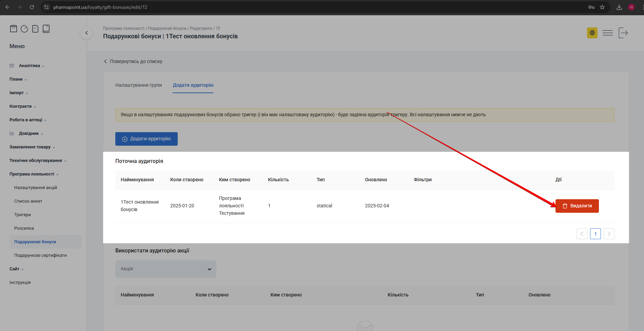Switch language with yellow globe icon
Viewport: 644px width, 331px height.
[x=592, y=33]
